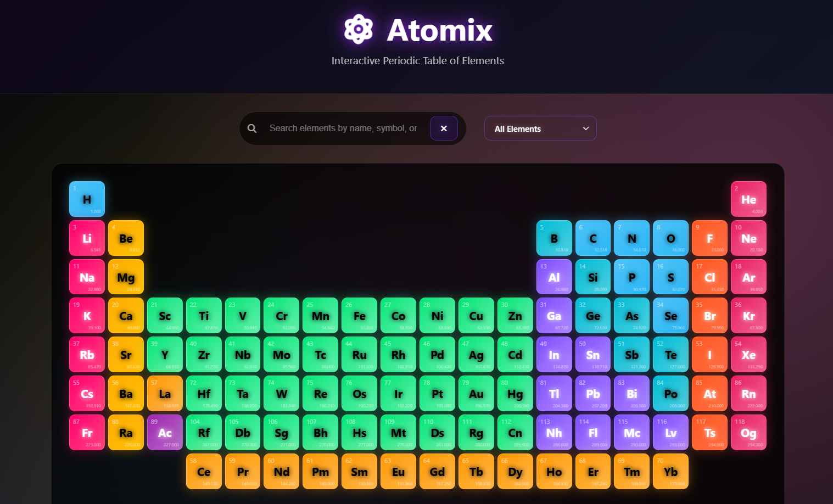Select the Sodium (Na) tile
This screenshot has width=833, height=504.
pyautogui.click(x=87, y=277)
